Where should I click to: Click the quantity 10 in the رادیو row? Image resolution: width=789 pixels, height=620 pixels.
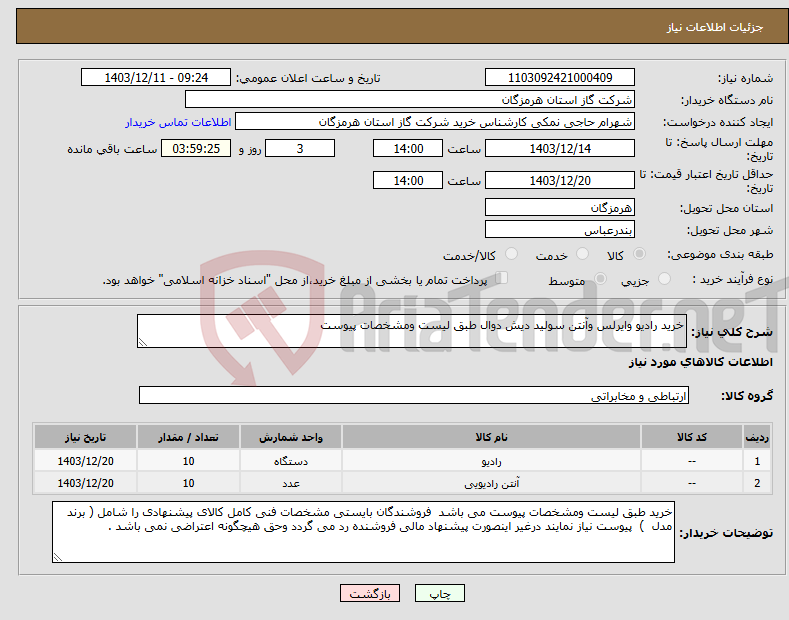tap(188, 461)
